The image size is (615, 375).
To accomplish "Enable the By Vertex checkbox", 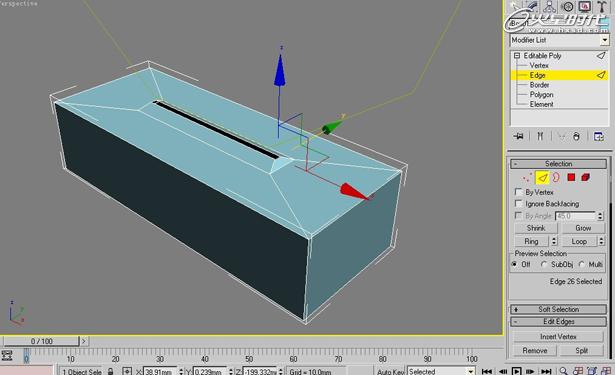I will [x=519, y=192].
